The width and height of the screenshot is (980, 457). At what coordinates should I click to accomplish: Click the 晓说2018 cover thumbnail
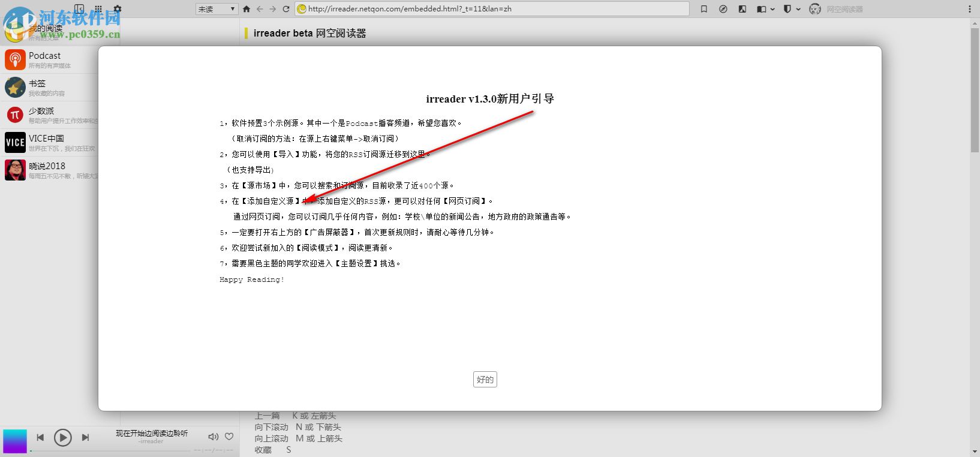click(15, 170)
